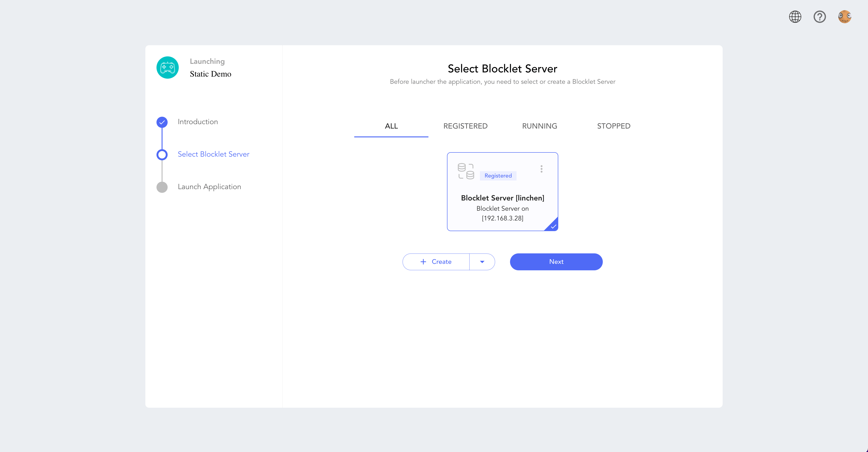The width and height of the screenshot is (868, 452).
Task: Click the Registered status badge
Action: [x=498, y=176]
